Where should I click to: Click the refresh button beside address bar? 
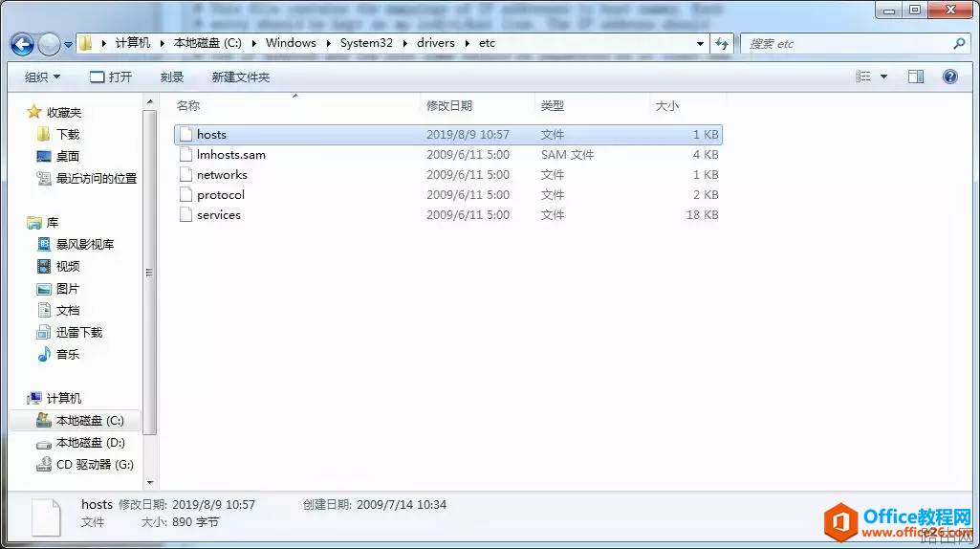coord(722,44)
